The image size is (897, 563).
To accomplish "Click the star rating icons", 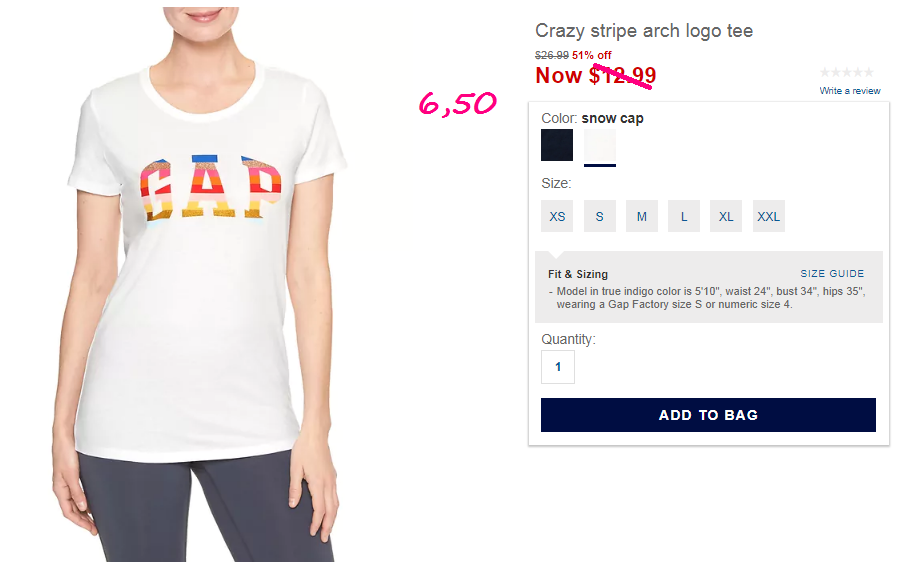I will coord(847,72).
